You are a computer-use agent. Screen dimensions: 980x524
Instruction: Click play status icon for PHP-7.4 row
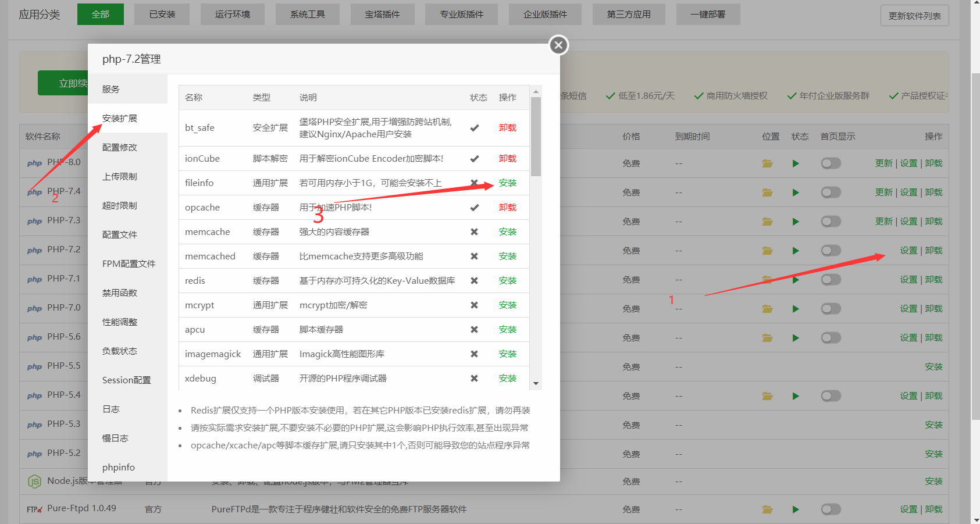pyautogui.click(x=796, y=193)
